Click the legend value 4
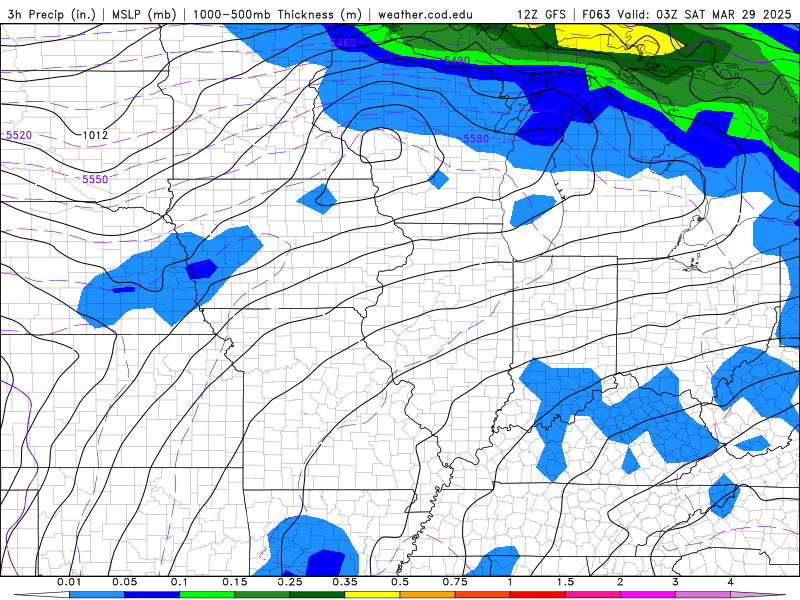Viewport: 800px width, 600px height. coord(731,582)
